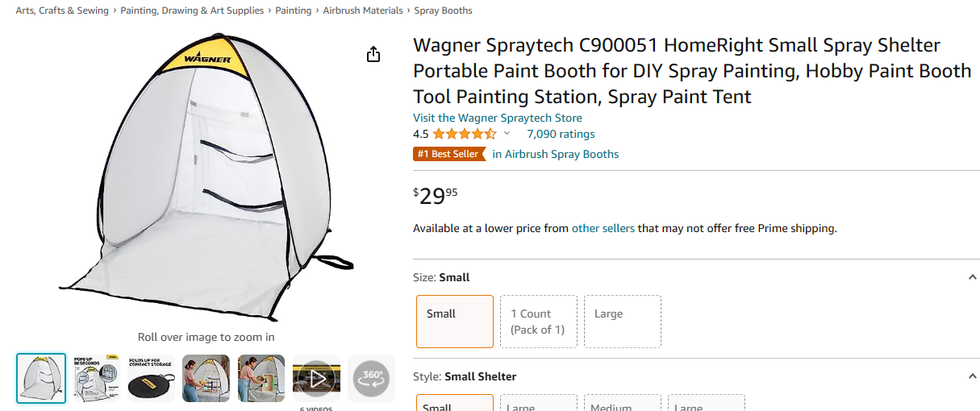Open Painting, Drawing & Art Supplies breadcrumb

coord(192,10)
